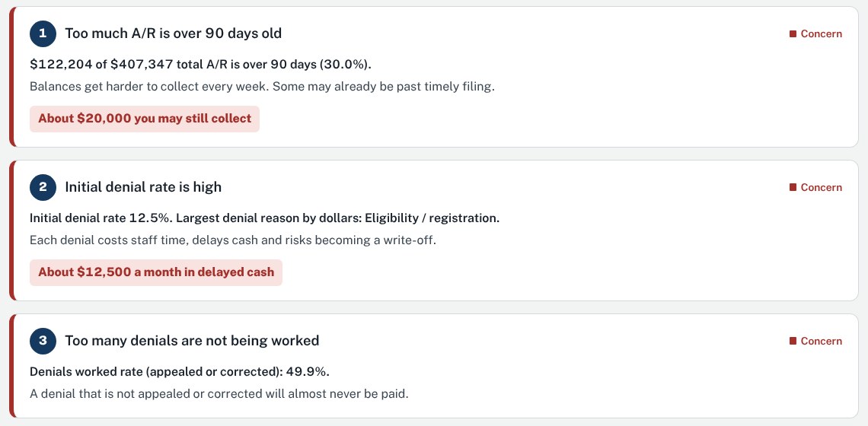
Task: Click the 'About $12,500 a month in delayed cash' pill
Action: 156,272
